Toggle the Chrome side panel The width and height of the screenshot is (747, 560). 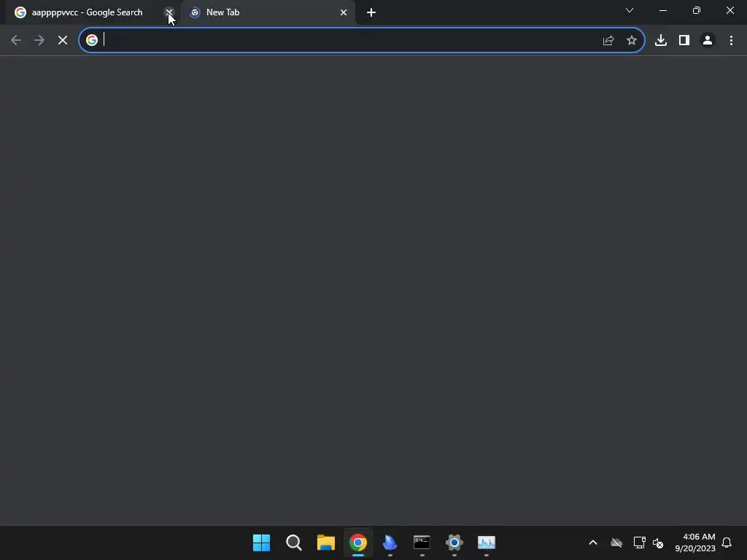pos(684,40)
